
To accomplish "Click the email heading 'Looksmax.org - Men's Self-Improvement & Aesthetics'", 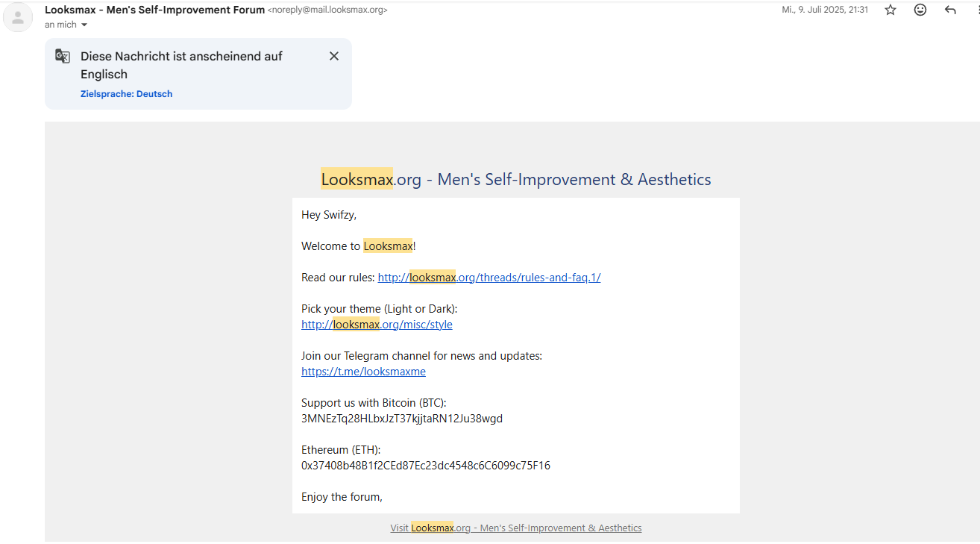I will tap(515, 179).
